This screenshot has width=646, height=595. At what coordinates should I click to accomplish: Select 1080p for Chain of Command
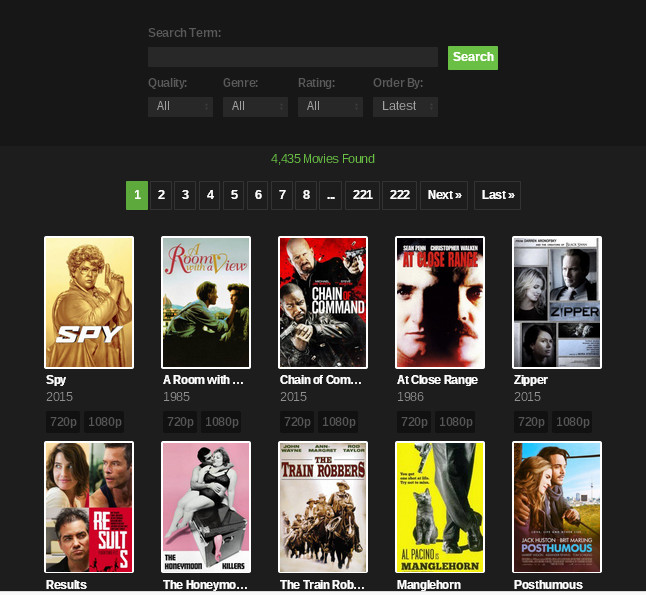(x=339, y=422)
